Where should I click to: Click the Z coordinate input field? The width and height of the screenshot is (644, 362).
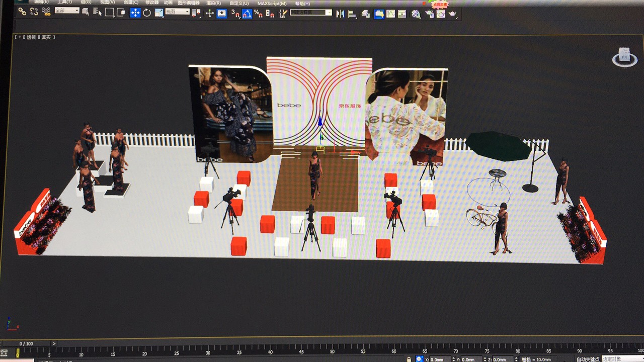point(503,359)
